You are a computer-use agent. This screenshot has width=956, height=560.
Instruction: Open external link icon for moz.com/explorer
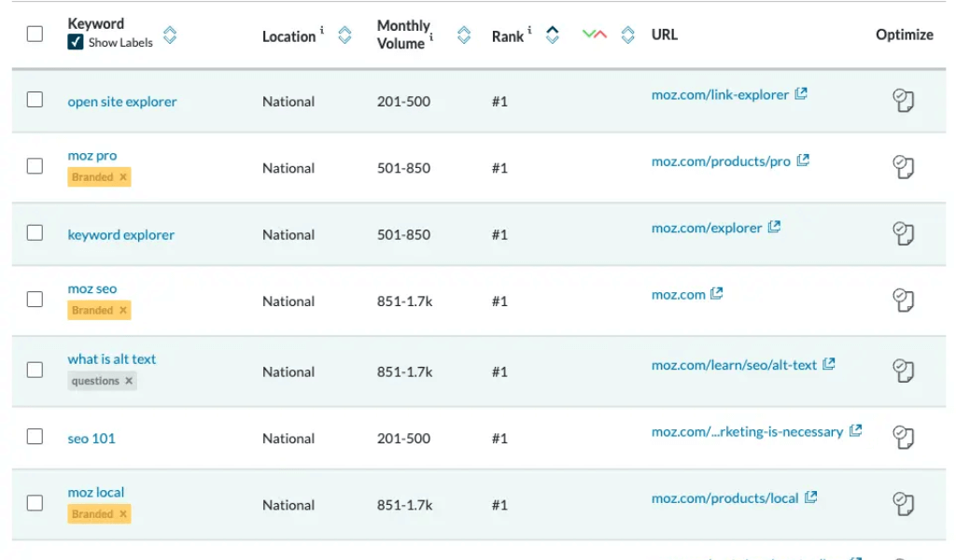(x=774, y=227)
